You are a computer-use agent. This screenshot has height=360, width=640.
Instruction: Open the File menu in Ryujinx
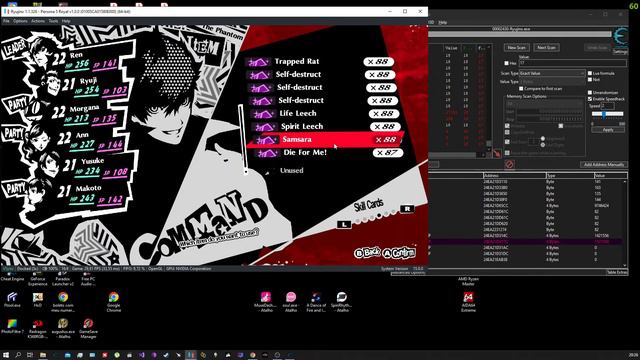6,21
